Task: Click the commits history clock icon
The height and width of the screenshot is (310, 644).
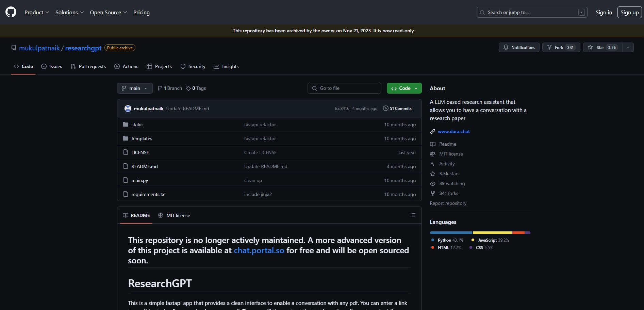Action: click(x=385, y=108)
